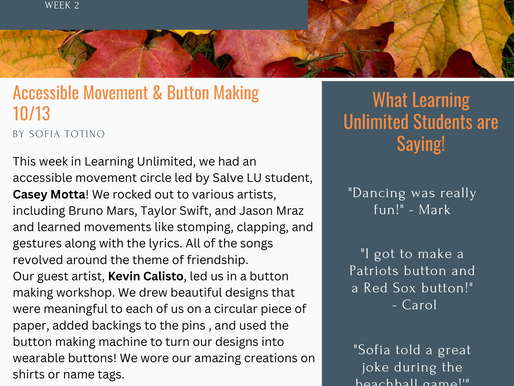514x386 pixels.
Task: Click the sentence 'This week in Learning Unlimited'
Action: (103, 161)
